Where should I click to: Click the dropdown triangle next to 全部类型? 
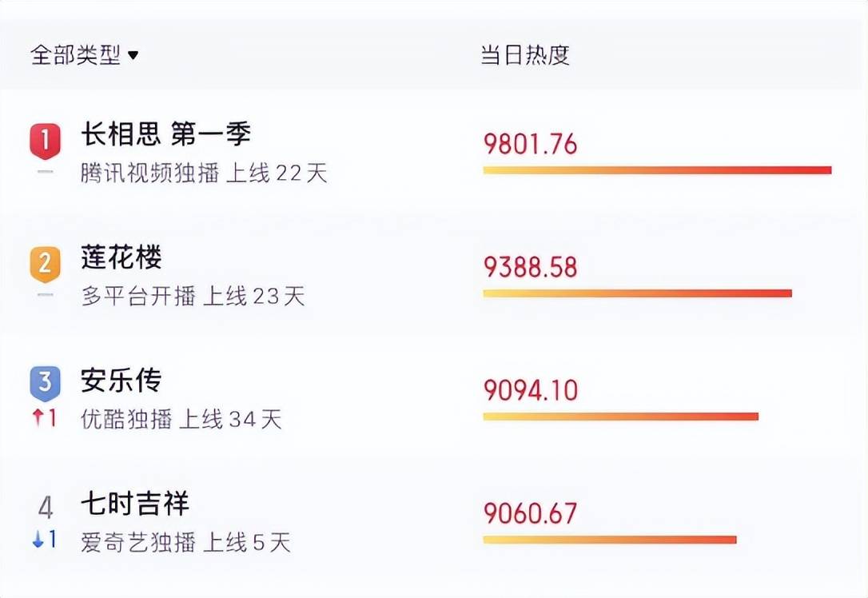pyautogui.click(x=133, y=55)
